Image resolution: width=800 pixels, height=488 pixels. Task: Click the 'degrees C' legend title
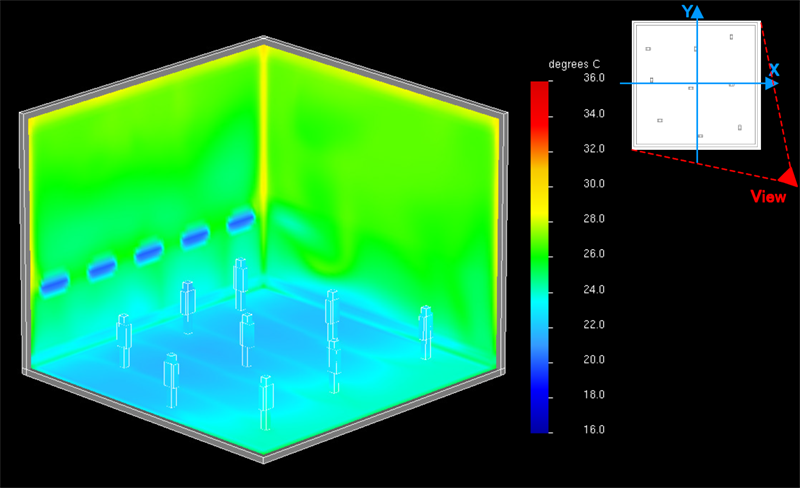pyautogui.click(x=574, y=64)
